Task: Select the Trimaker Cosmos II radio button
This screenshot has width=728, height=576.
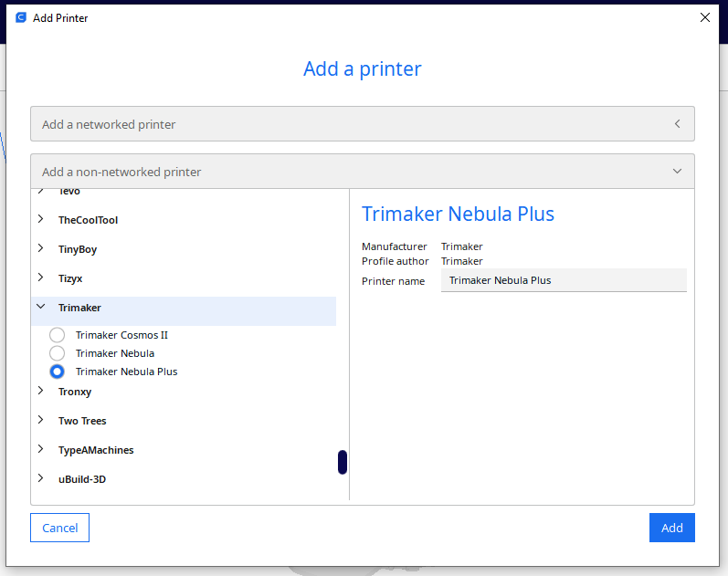Action: [58, 335]
